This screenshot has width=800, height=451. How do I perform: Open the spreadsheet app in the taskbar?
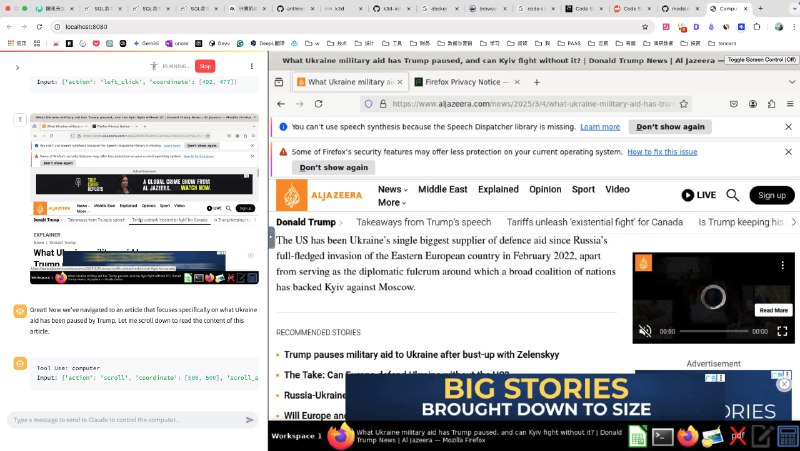pyautogui.click(x=637, y=437)
